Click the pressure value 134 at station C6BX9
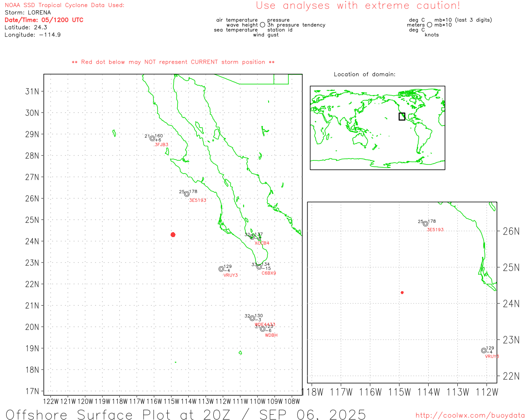 [x=266, y=265]
